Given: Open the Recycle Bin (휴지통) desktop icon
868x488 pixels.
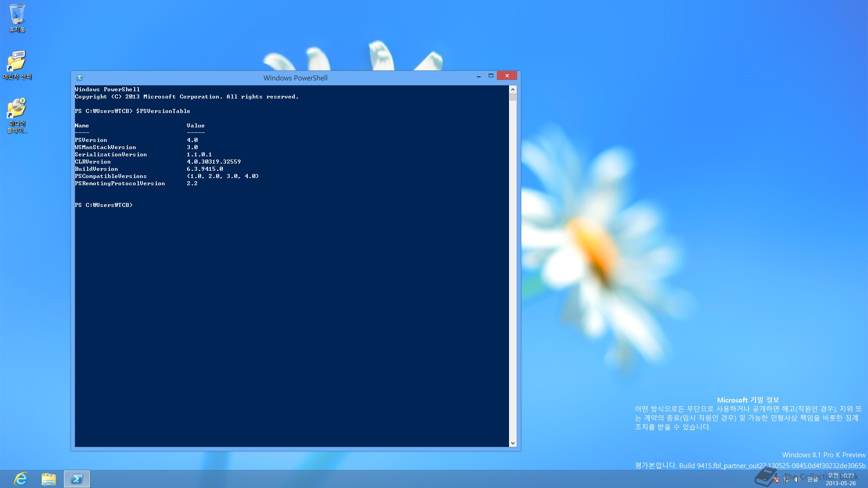Looking at the screenshot, I should pos(17,19).
